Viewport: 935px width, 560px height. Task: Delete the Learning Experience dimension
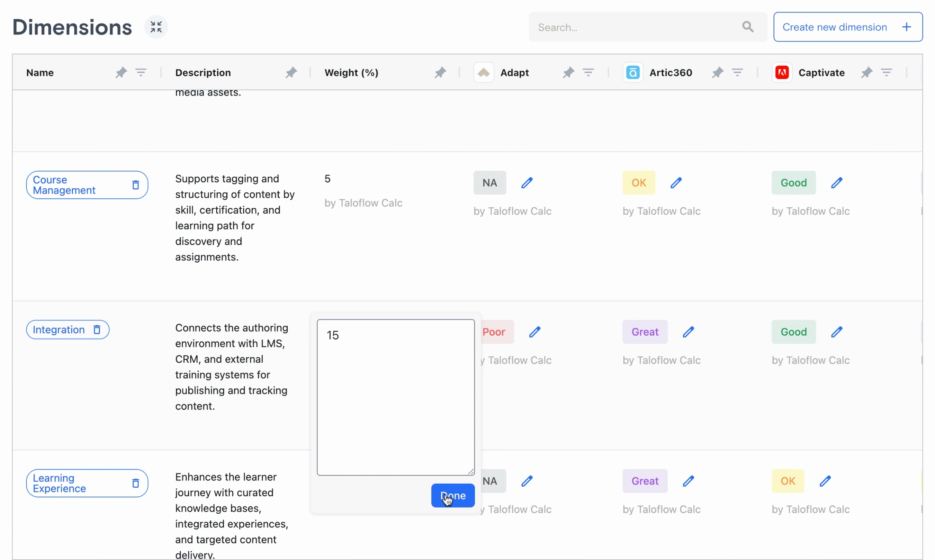[x=136, y=483]
